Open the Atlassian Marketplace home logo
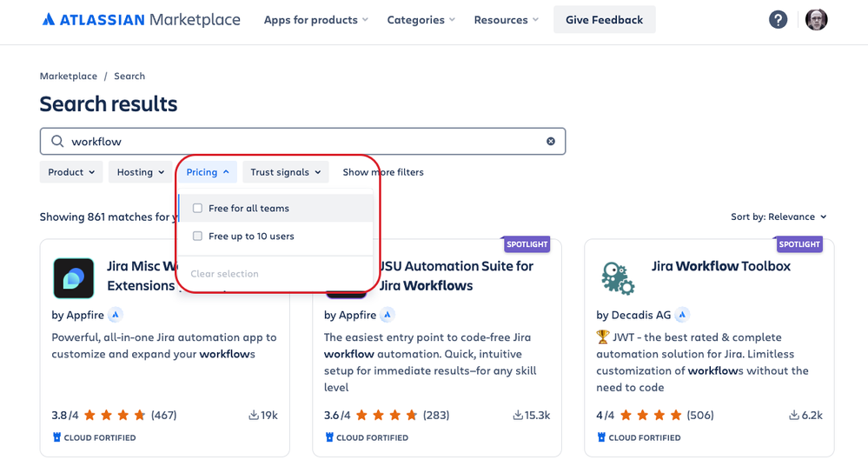 [141, 20]
